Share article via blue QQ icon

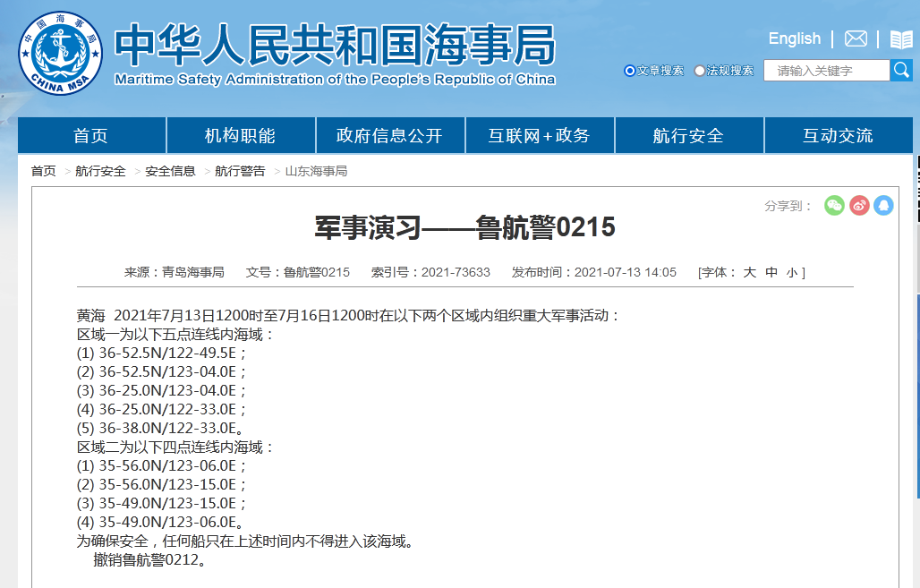(x=883, y=206)
